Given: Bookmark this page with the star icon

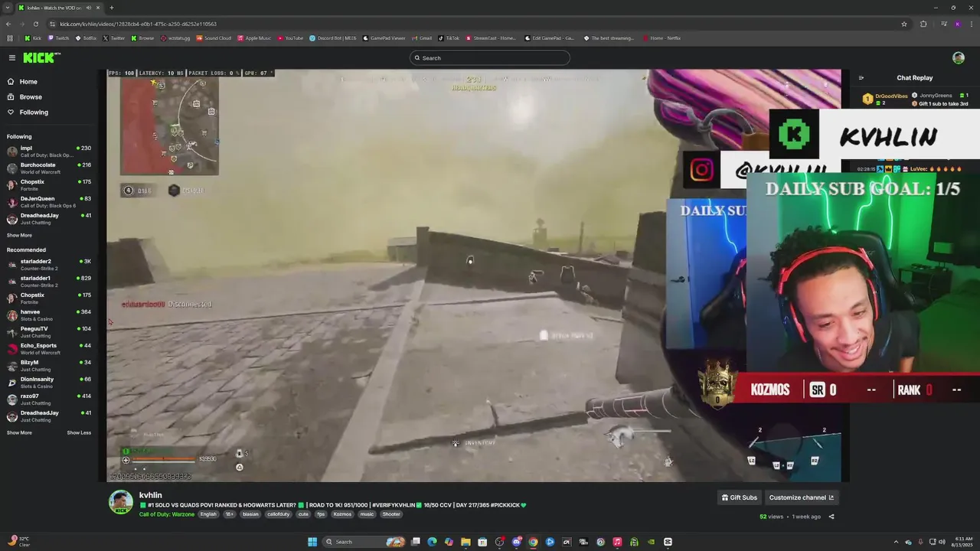Looking at the screenshot, I should coord(904,24).
